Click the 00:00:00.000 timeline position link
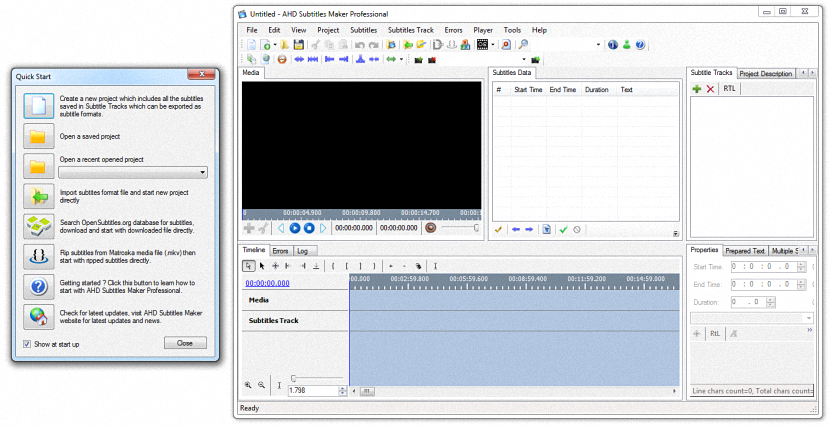This screenshot has height=427, width=830. point(267,283)
